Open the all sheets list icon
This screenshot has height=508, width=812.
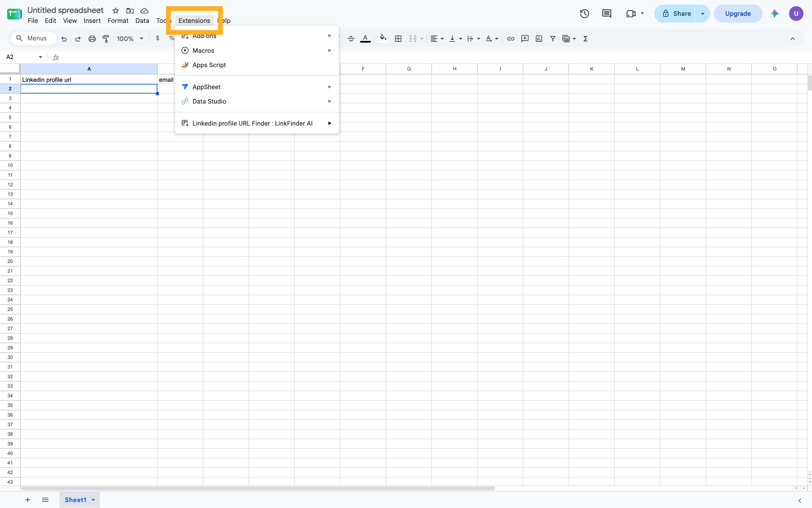pyautogui.click(x=45, y=500)
